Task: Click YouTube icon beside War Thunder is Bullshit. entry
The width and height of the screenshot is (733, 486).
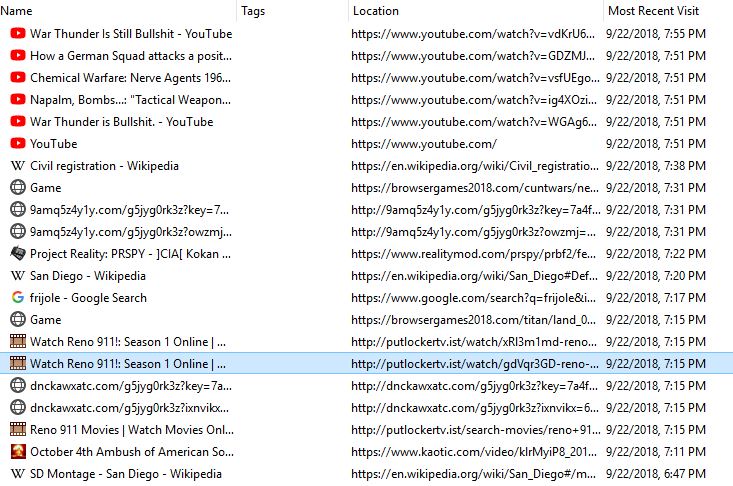Action: tap(18, 122)
